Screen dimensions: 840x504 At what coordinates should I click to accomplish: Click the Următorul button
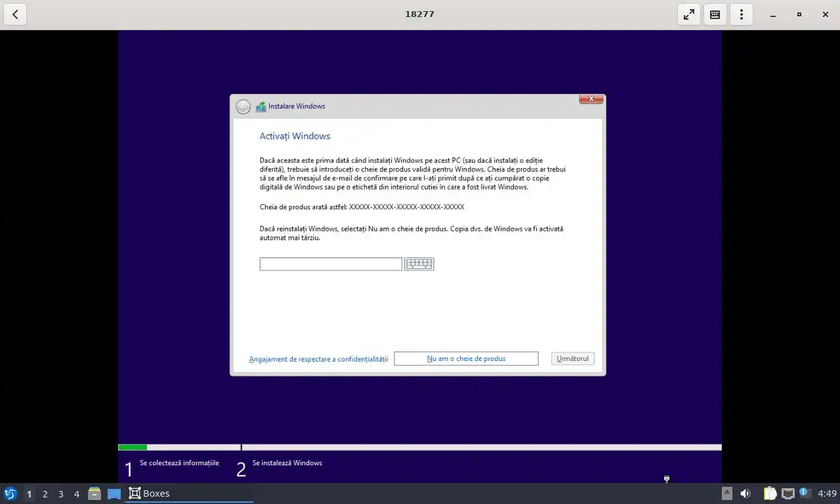tap(573, 358)
